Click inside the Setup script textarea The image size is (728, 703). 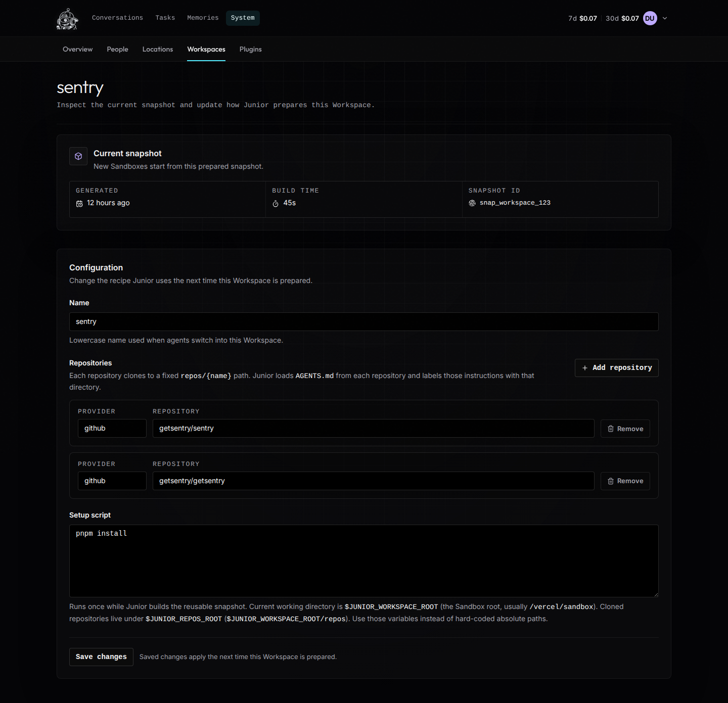coord(364,561)
